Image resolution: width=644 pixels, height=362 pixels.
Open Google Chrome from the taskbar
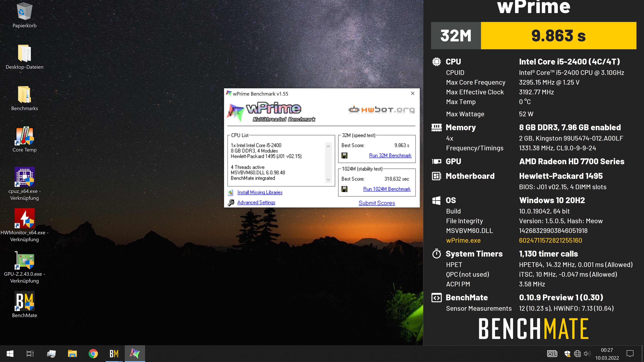(x=93, y=354)
